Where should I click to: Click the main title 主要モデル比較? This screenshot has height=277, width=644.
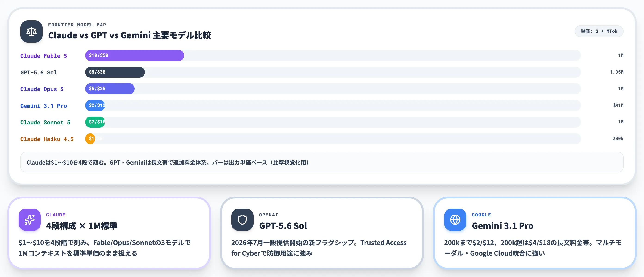pyautogui.click(x=129, y=35)
